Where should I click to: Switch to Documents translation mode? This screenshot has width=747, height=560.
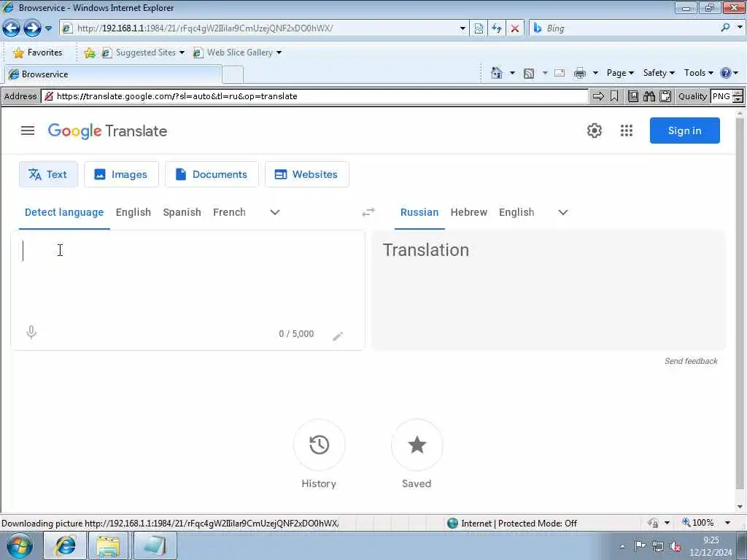pyautogui.click(x=212, y=174)
